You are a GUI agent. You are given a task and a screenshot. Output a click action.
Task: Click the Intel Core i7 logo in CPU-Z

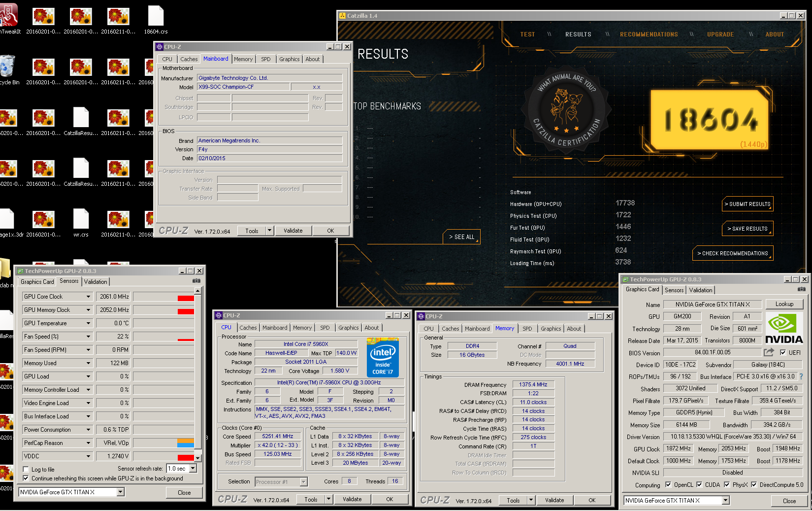[x=383, y=357]
